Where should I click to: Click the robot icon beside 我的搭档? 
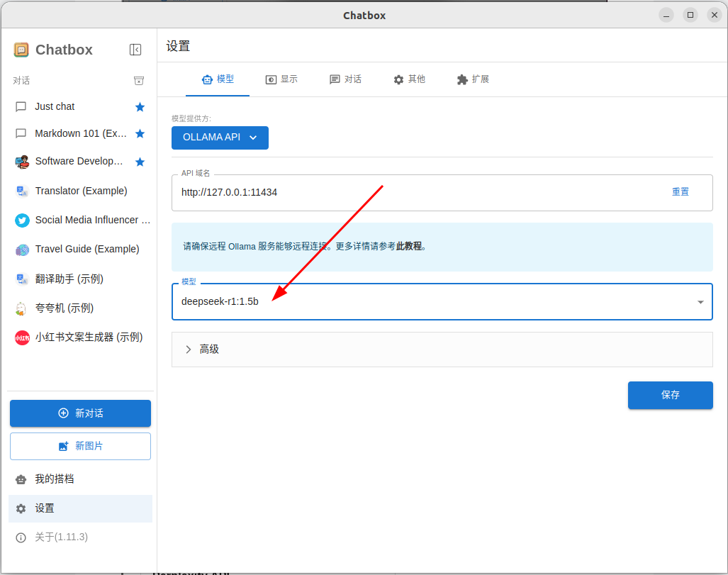pyautogui.click(x=21, y=480)
